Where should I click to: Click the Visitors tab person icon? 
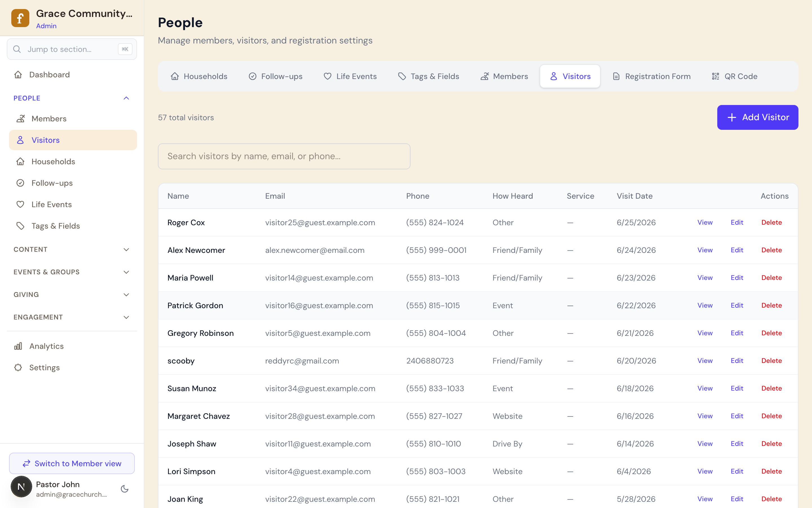pos(554,76)
